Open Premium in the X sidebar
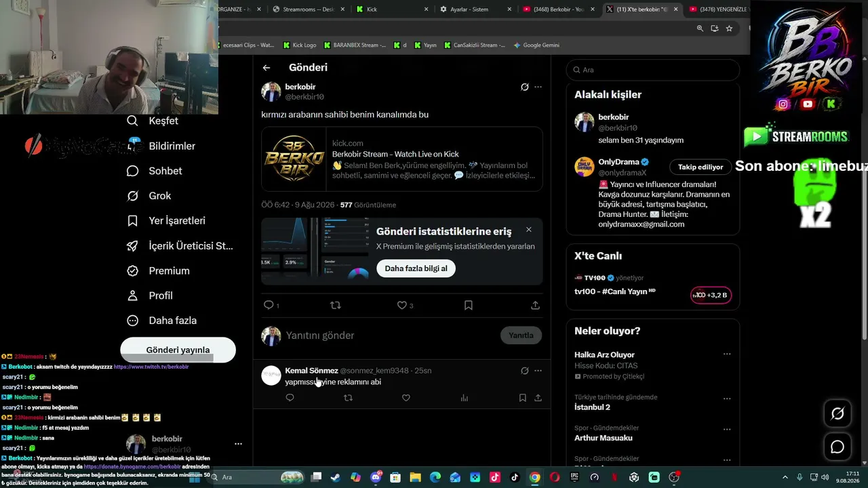This screenshot has height=488, width=868. (159, 271)
